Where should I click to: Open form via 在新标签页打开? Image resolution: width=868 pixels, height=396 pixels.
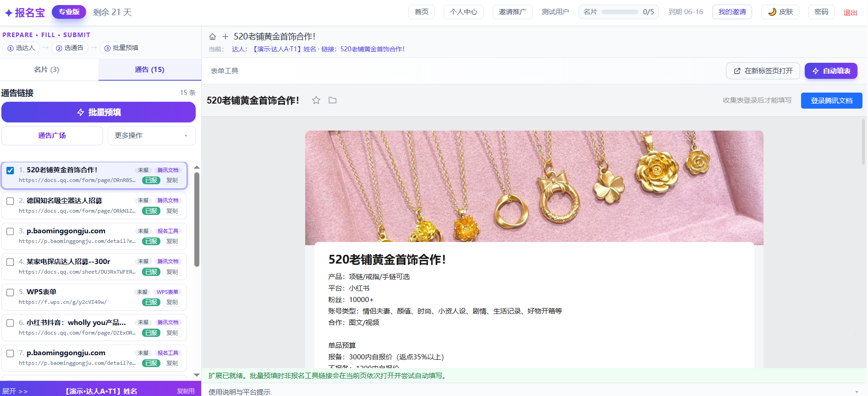pos(763,71)
